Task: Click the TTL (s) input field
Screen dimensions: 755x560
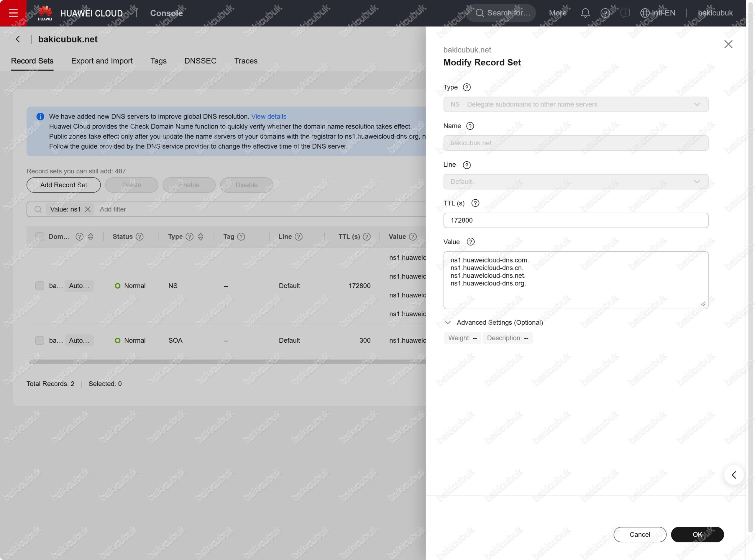Action: 575,220
